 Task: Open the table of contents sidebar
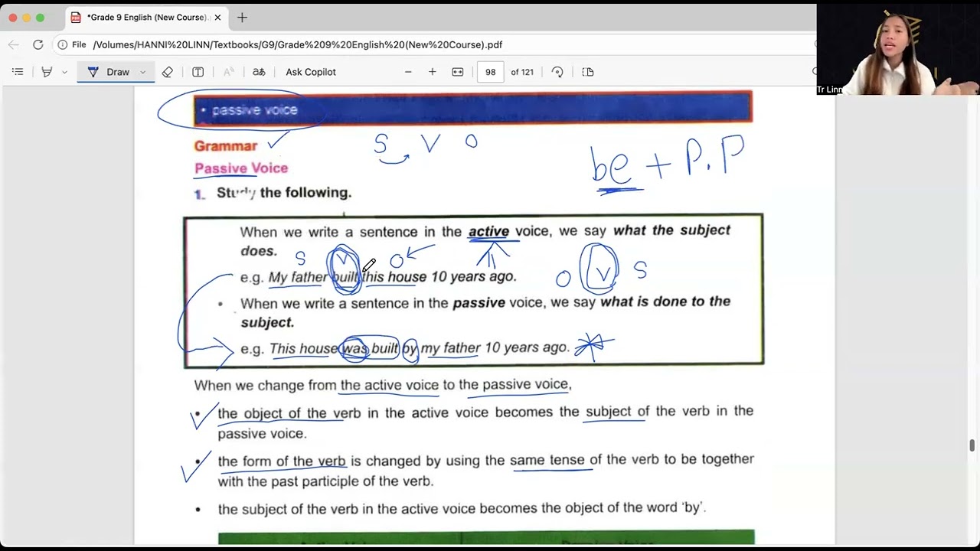click(x=18, y=72)
